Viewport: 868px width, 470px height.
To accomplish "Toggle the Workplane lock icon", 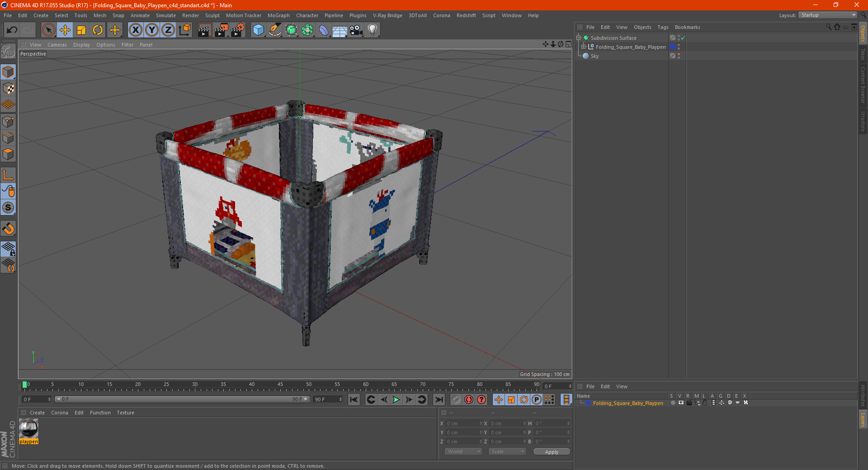I will pos(8,249).
